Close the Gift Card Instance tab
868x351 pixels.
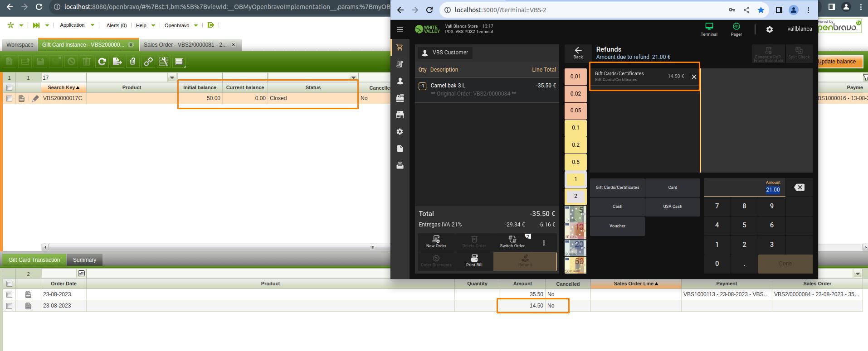click(131, 44)
